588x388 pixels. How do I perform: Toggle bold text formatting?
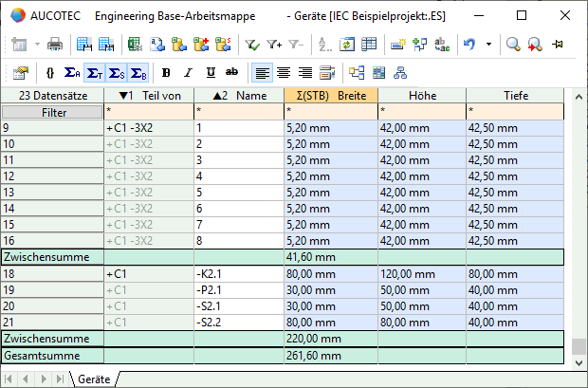pos(167,72)
